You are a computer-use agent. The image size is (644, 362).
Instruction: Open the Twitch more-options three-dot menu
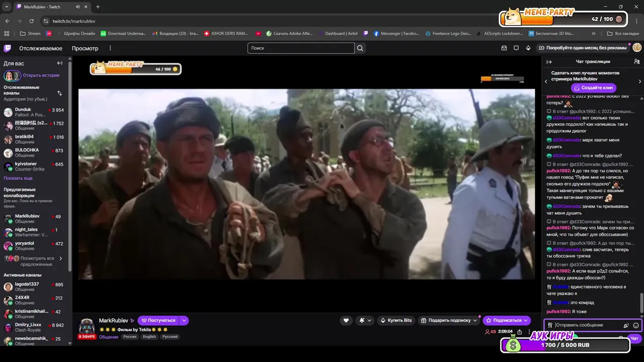point(110,48)
